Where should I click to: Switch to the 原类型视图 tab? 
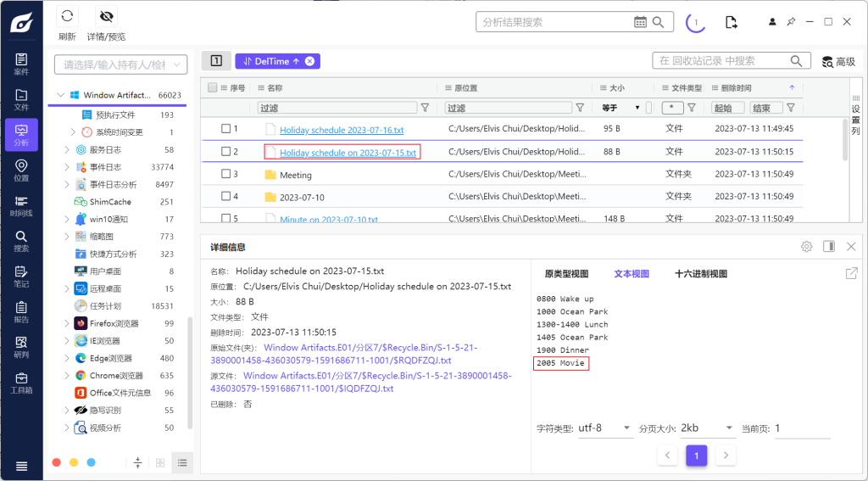[565, 274]
